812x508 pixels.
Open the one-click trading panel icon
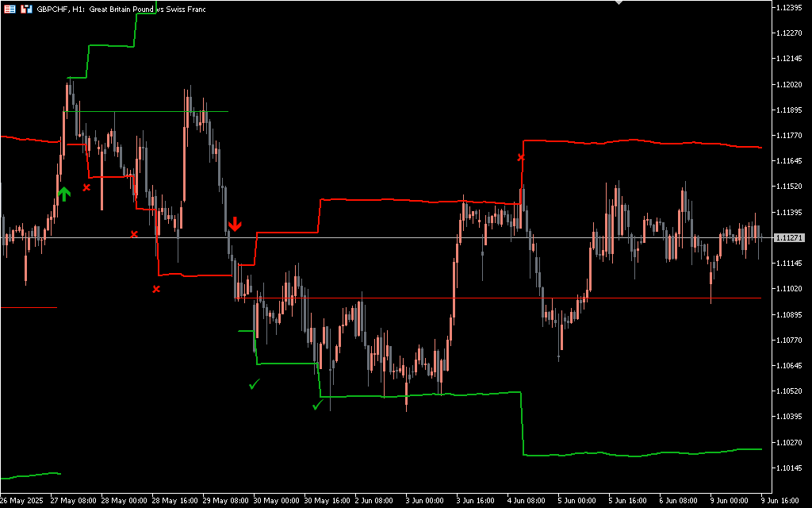click(10, 9)
